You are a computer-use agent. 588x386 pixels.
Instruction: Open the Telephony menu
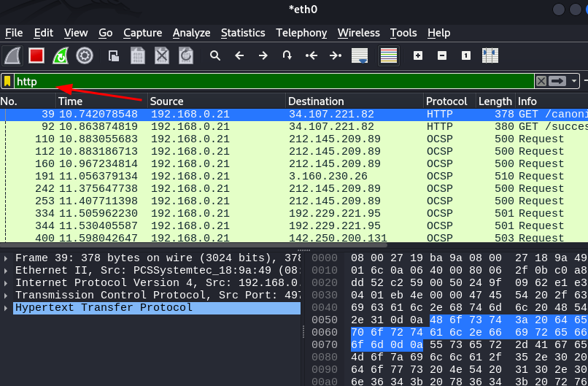pos(301,33)
